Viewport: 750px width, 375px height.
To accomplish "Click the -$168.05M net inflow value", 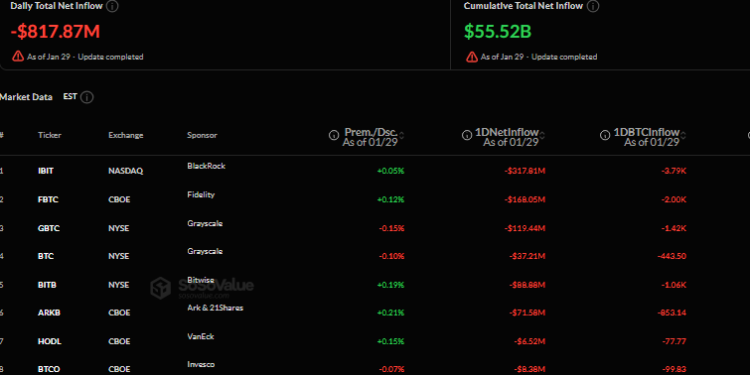I will pyautogui.click(x=525, y=199).
